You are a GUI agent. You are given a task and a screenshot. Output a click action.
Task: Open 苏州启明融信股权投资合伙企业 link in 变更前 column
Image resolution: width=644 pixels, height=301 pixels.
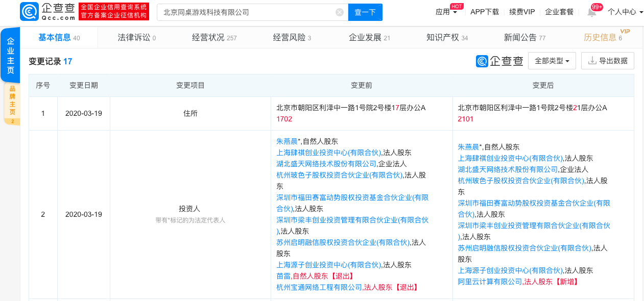tap(343, 242)
